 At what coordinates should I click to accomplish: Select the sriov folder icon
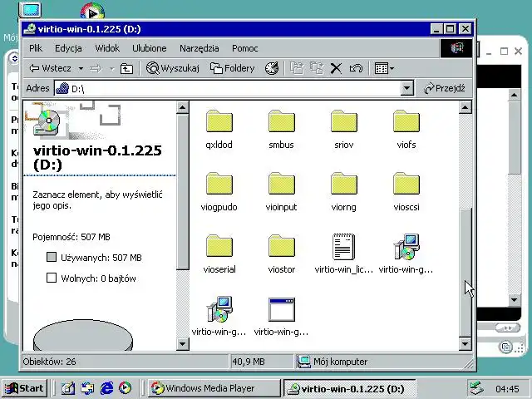(x=344, y=121)
